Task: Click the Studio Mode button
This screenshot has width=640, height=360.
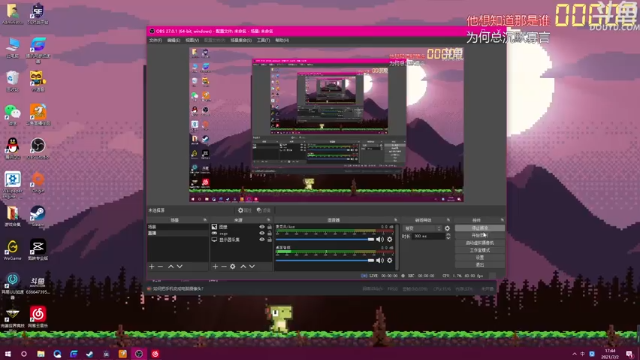Action: tap(480, 250)
